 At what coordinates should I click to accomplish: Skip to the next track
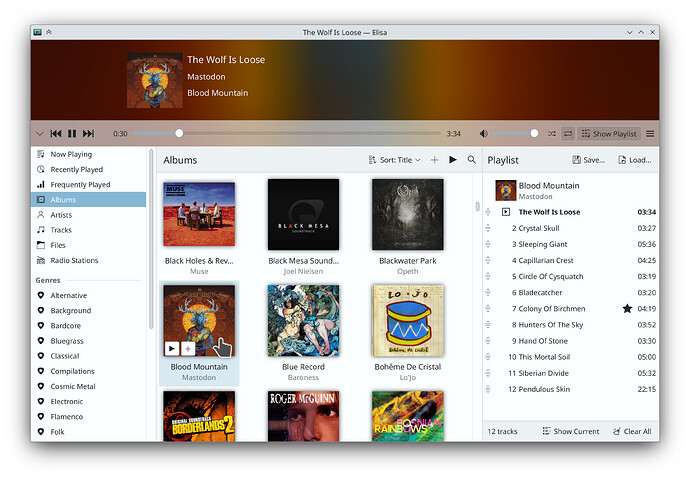(x=88, y=134)
